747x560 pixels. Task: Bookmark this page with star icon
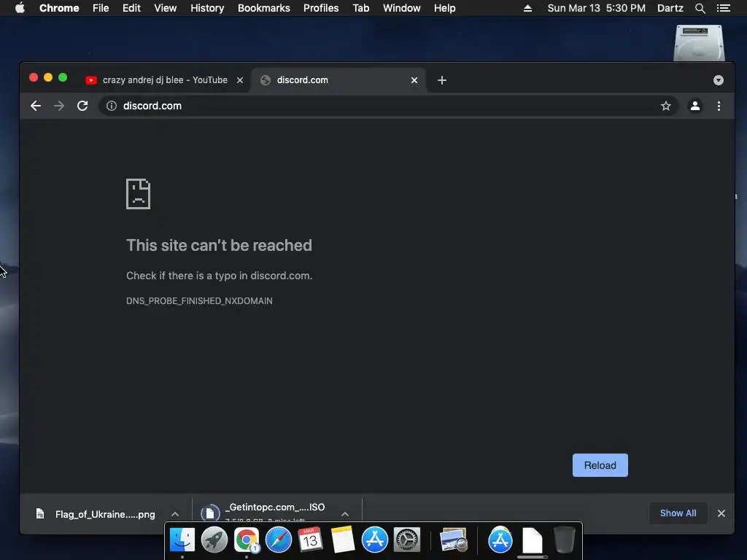(665, 106)
